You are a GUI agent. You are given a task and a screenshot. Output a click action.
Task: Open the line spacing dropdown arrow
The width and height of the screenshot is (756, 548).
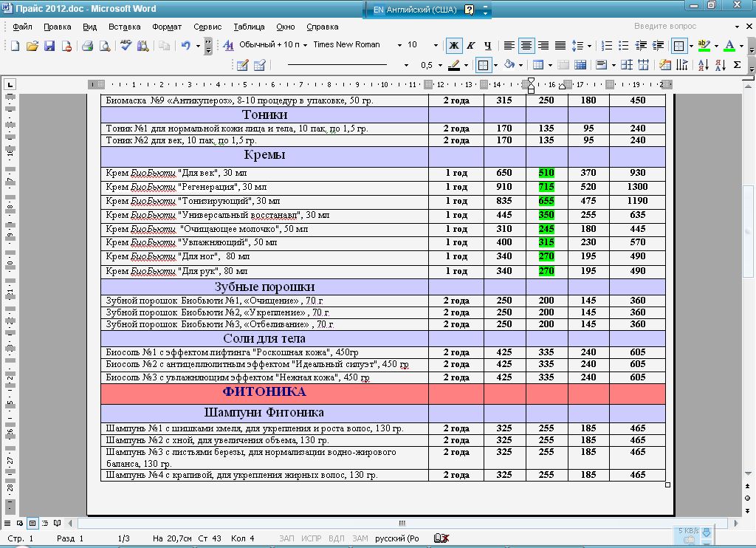point(589,46)
